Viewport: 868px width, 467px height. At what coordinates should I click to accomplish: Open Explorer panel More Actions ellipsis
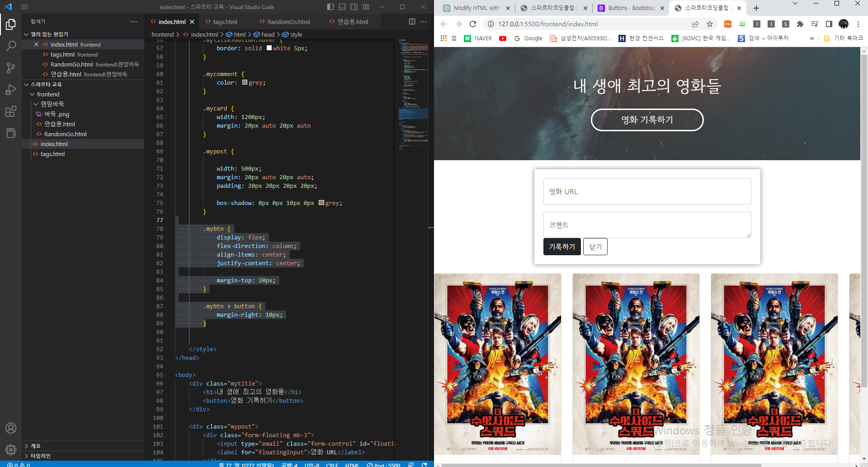[x=134, y=22]
